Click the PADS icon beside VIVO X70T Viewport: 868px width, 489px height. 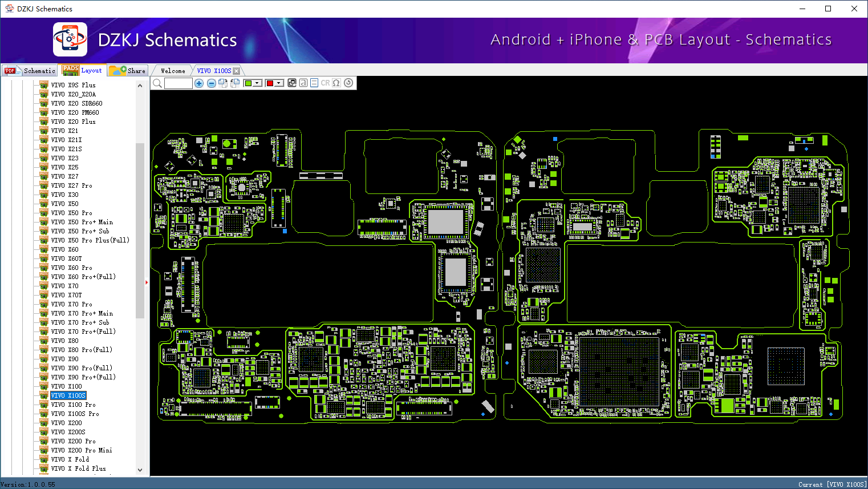[44, 295]
